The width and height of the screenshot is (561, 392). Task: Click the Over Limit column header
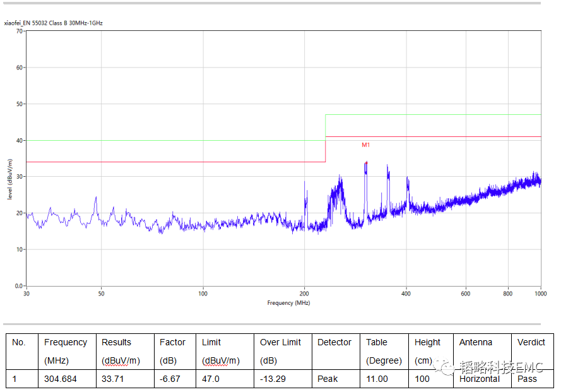pos(280,342)
